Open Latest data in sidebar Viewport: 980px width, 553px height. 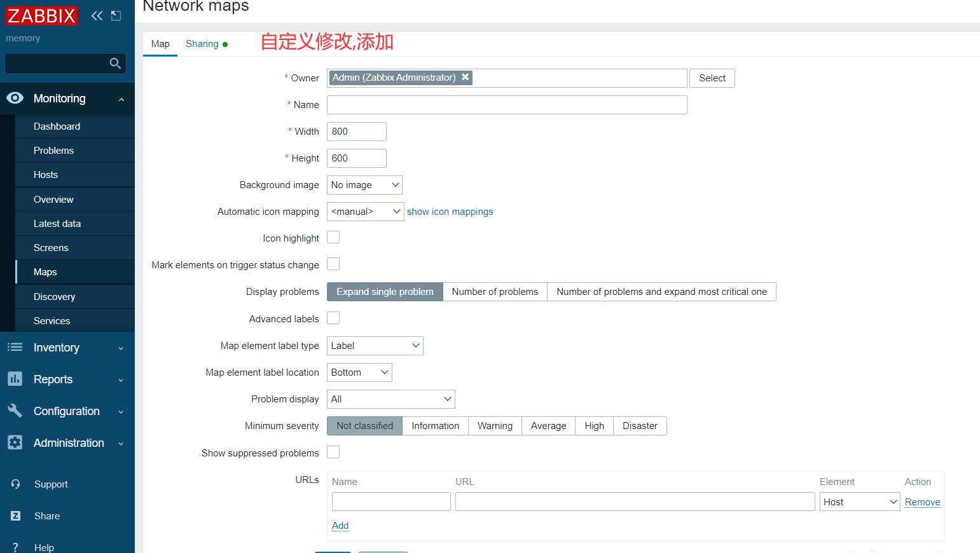point(75,223)
